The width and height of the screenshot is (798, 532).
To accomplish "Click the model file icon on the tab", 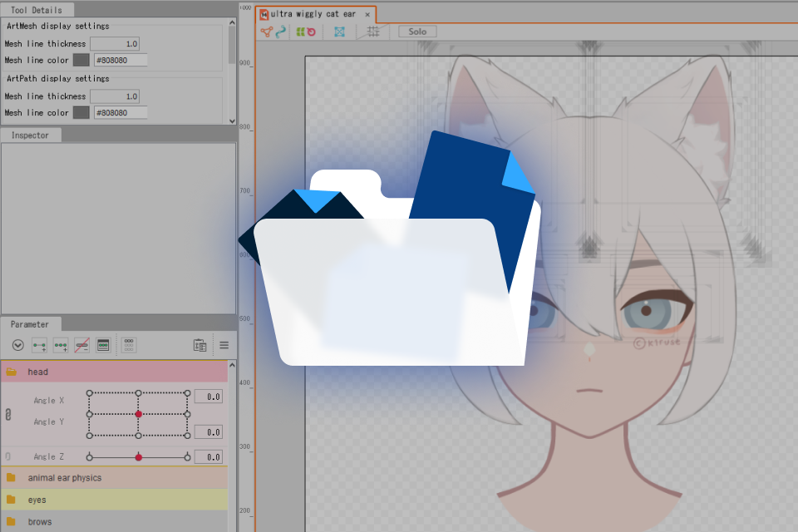I will tap(264, 15).
